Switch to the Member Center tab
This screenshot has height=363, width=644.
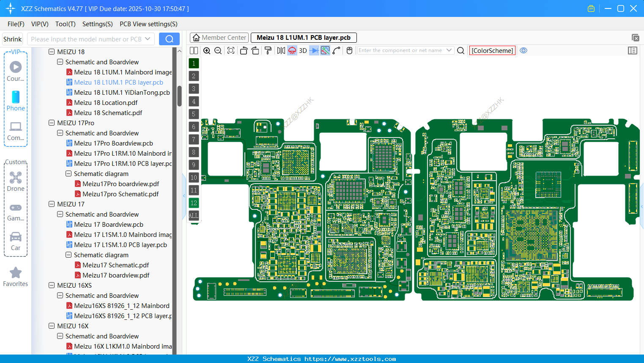pyautogui.click(x=219, y=37)
